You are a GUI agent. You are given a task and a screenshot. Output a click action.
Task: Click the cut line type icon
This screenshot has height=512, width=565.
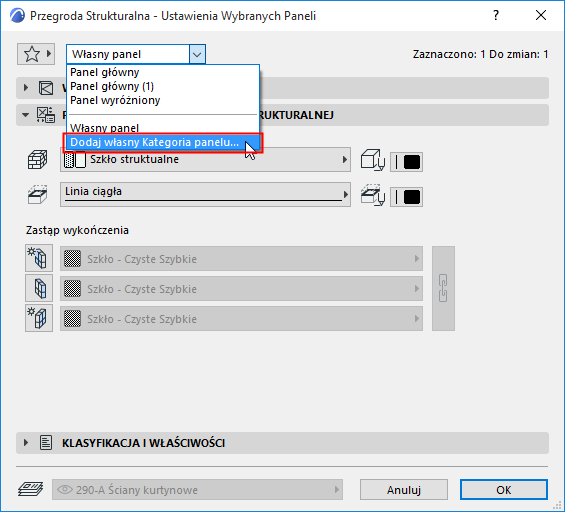37,195
